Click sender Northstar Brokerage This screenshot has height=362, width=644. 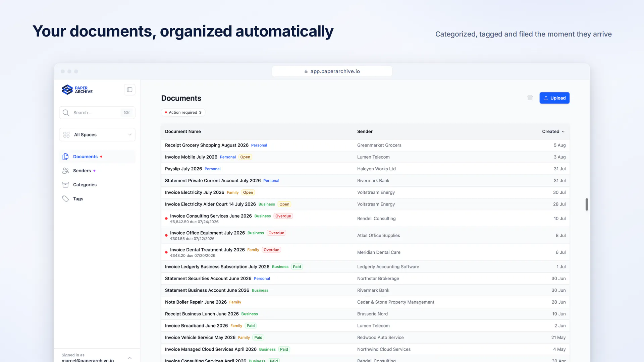coord(378,279)
